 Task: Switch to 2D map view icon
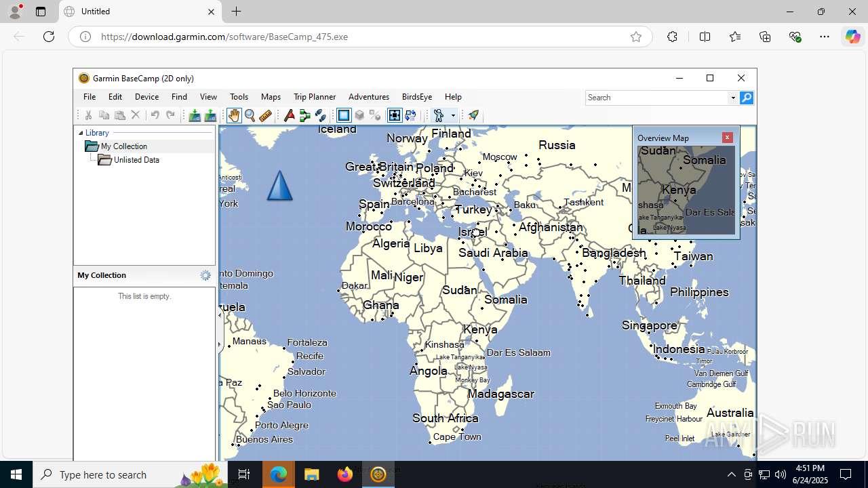tap(344, 115)
